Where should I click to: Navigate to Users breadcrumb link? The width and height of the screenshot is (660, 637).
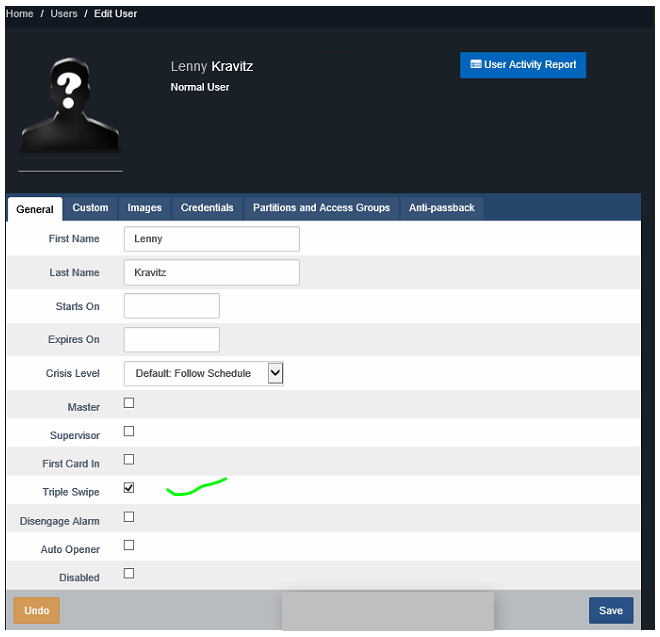point(64,14)
